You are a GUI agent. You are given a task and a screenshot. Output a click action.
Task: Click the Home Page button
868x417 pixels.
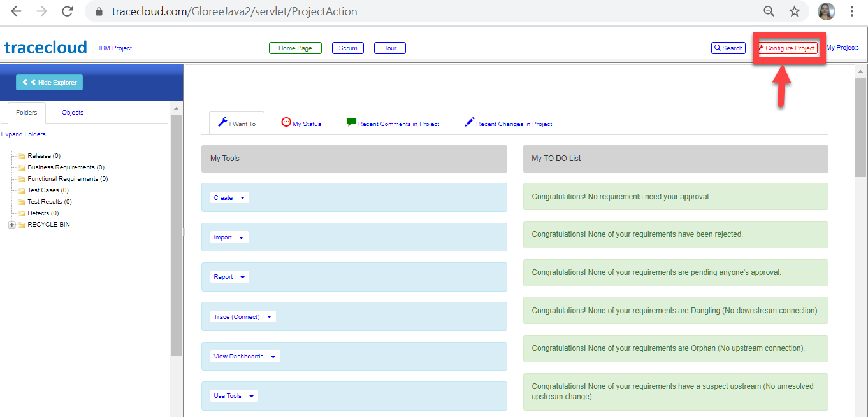tap(295, 48)
